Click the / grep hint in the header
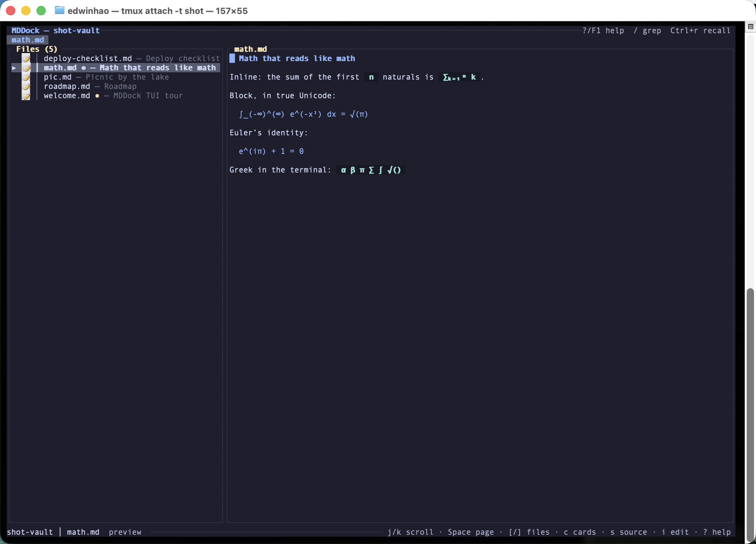756x544 pixels. click(x=647, y=31)
